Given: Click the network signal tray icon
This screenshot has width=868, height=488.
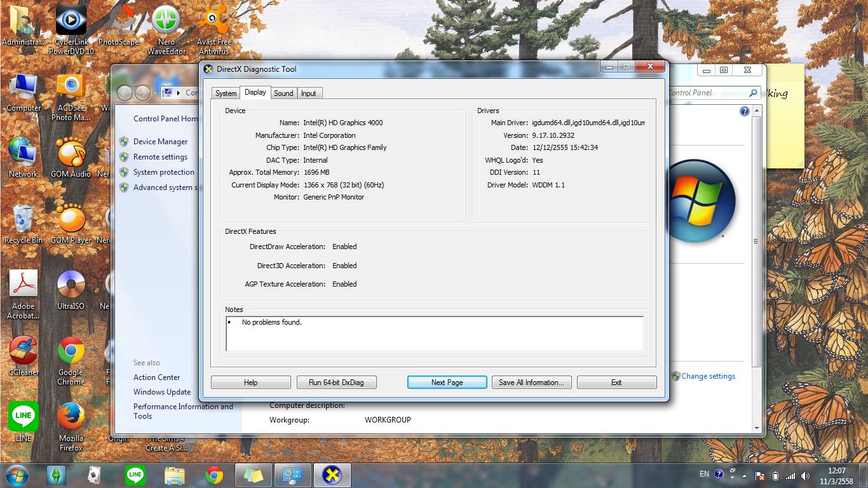Looking at the screenshot, I should 790,475.
